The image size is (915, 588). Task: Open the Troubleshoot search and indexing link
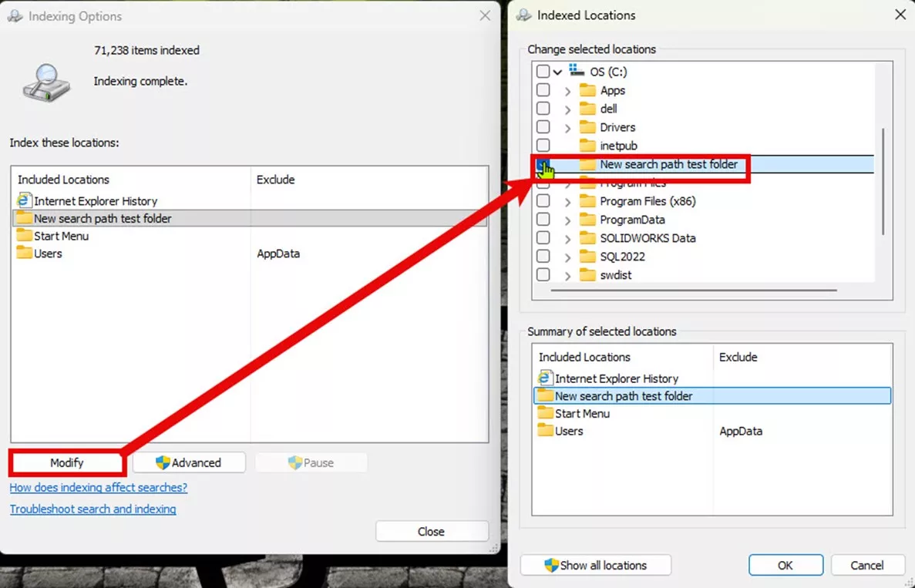point(93,509)
